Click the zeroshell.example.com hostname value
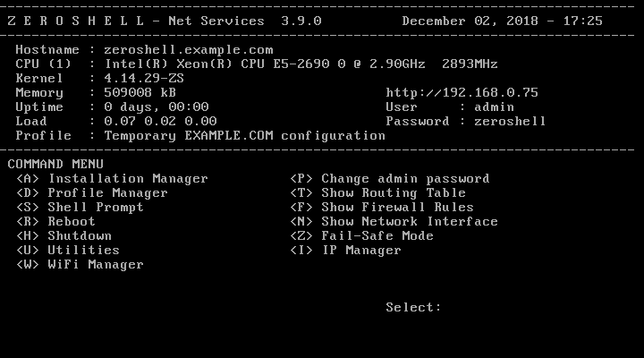The width and height of the screenshot is (644, 358). 189,50
